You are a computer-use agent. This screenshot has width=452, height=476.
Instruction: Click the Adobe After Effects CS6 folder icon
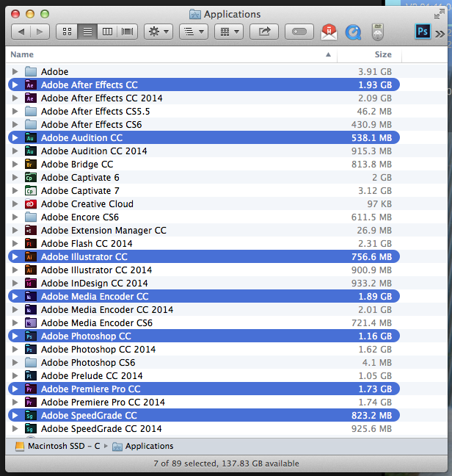31,124
